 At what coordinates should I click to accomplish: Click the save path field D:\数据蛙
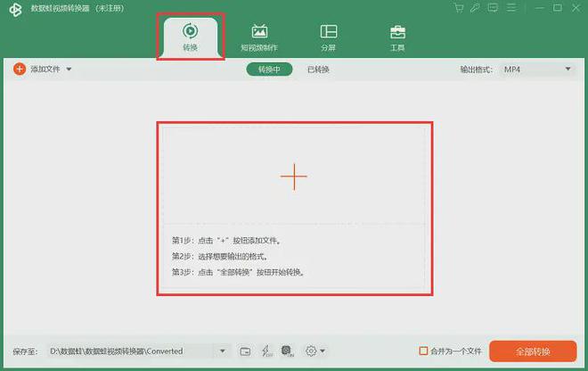(x=131, y=351)
